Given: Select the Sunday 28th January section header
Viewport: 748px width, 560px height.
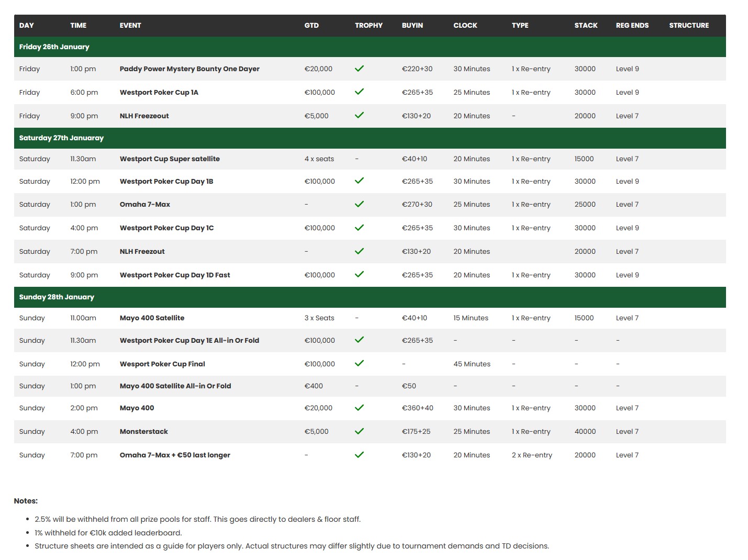Looking at the screenshot, I should pos(370,297).
